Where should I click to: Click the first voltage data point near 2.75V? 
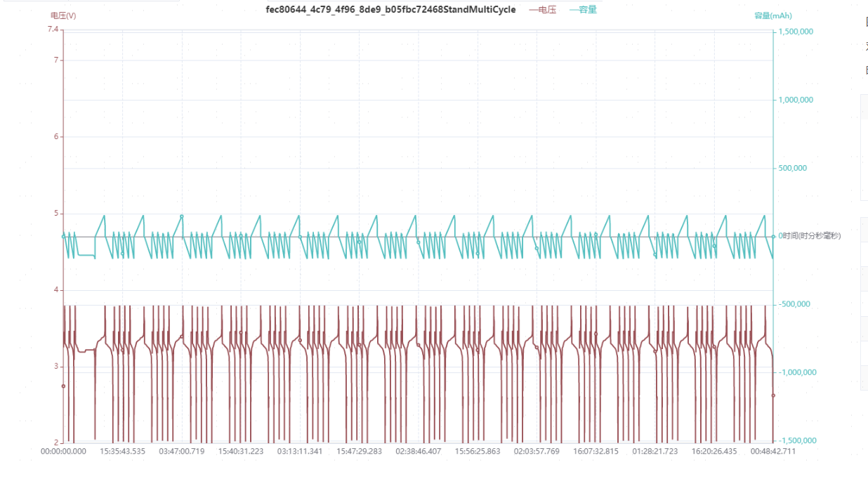[x=63, y=386]
